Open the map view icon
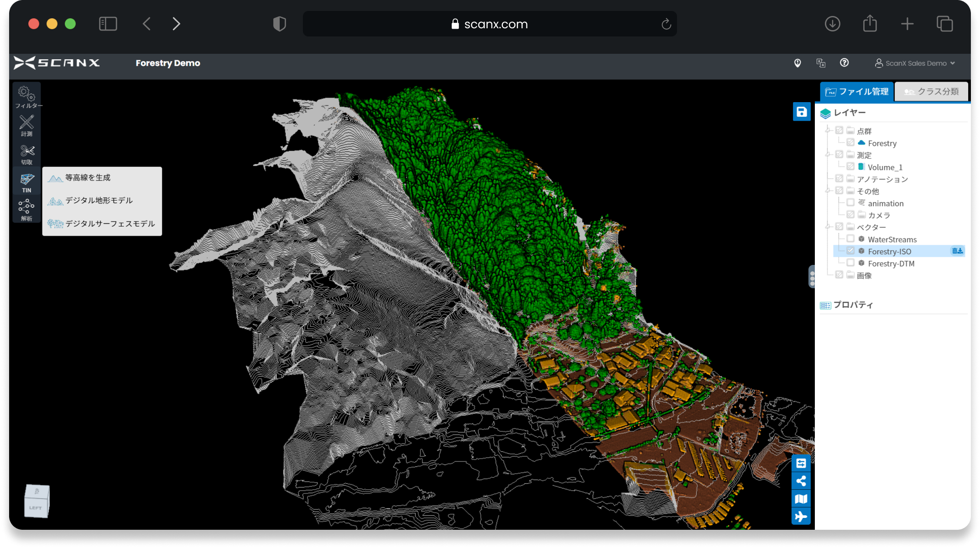The image size is (980, 548). tap(801, 499)
